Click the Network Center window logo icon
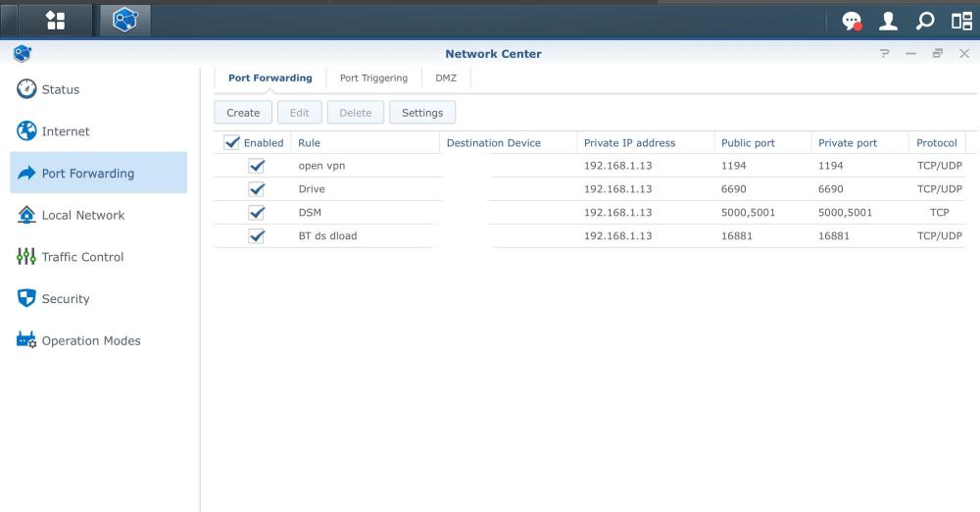980x512 pixels. [x=22, y=54]
